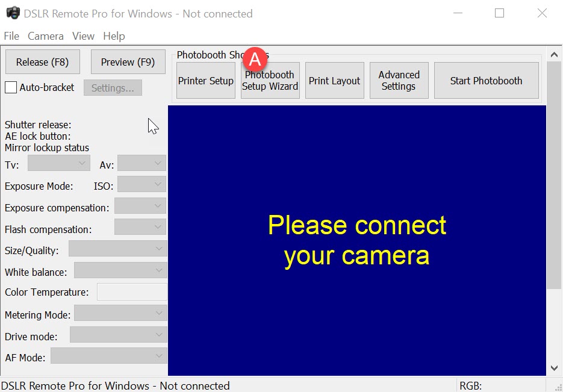563x392 pixels.
Task: Open the Metering Mode dropdown
Action: [x=120, y=313]
